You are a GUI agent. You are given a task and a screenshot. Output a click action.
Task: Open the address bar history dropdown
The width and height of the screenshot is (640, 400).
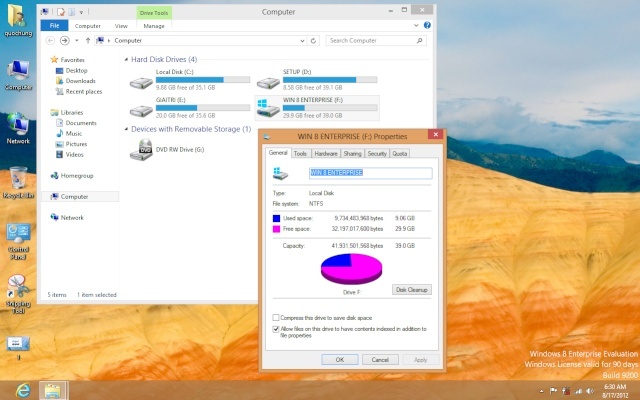click(x=302, y=40)
